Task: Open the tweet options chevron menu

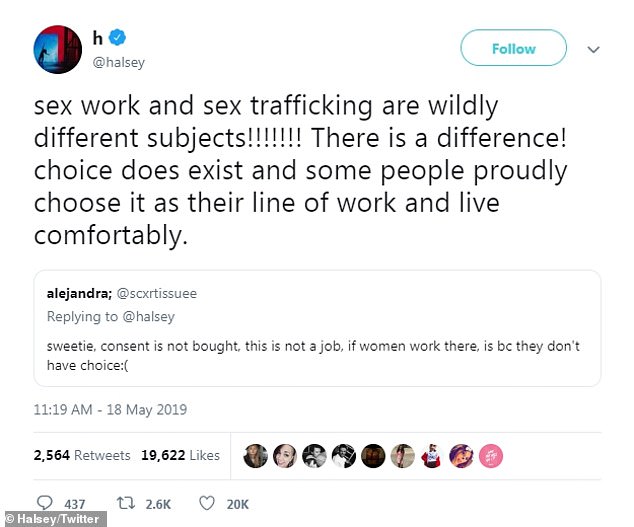Action: point(592,48)
